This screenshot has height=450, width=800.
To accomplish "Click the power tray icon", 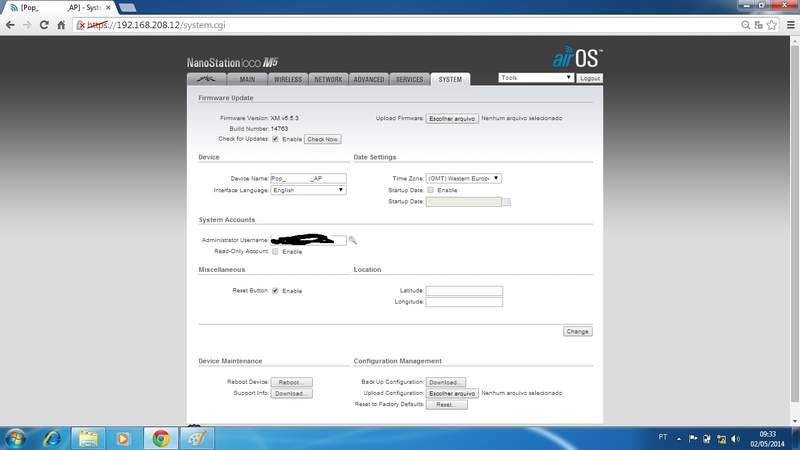I will (707, 439).
